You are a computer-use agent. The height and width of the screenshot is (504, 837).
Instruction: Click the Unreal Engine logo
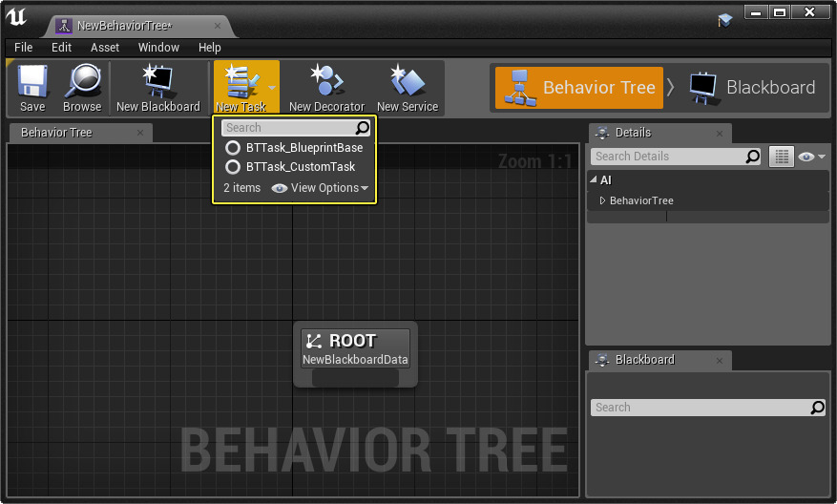16,16
